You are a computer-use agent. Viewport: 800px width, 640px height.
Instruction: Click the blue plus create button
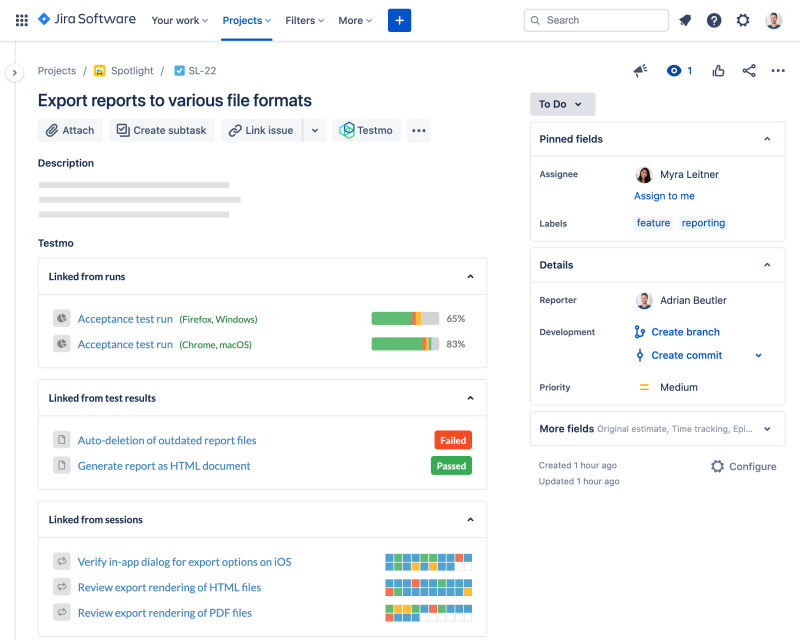pos(399,20)
